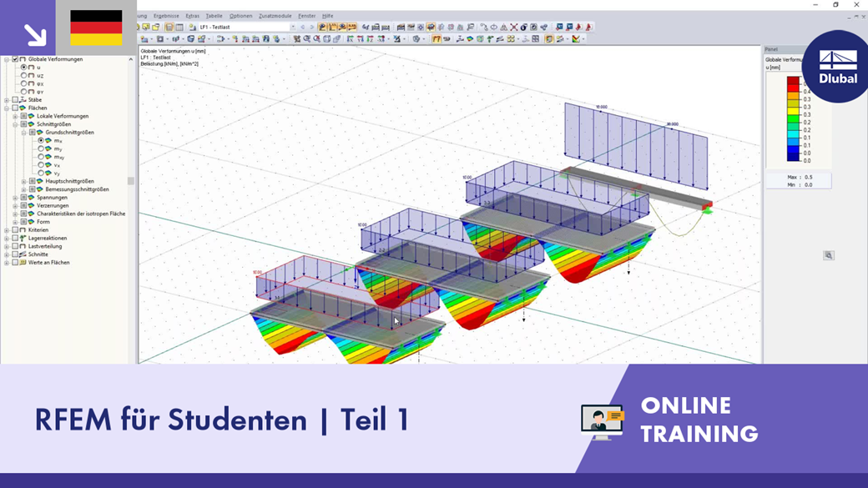
Task: Open the Tabelle menu
Action: click(214, 16)
